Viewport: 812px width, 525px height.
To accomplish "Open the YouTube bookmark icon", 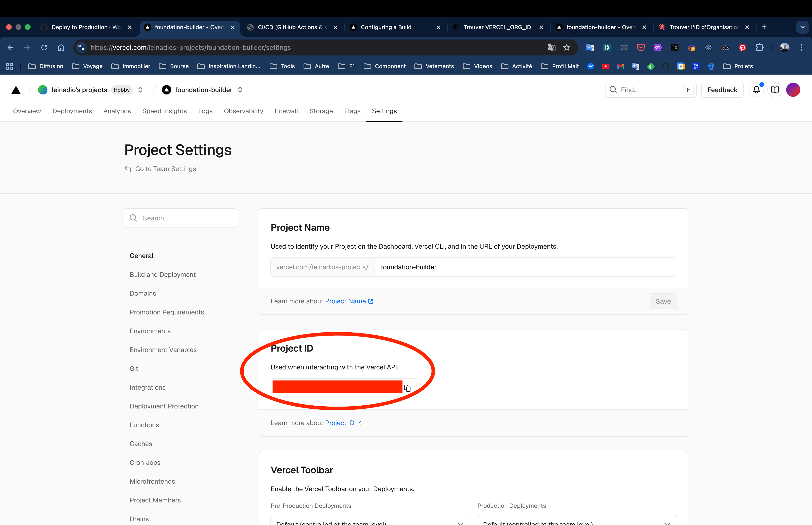I will click(605, 66).
